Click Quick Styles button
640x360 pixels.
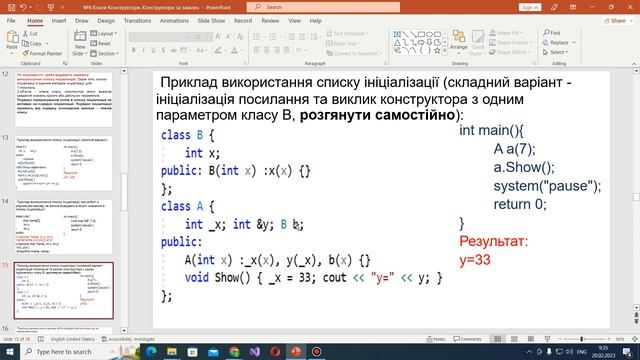pos(478,42)
